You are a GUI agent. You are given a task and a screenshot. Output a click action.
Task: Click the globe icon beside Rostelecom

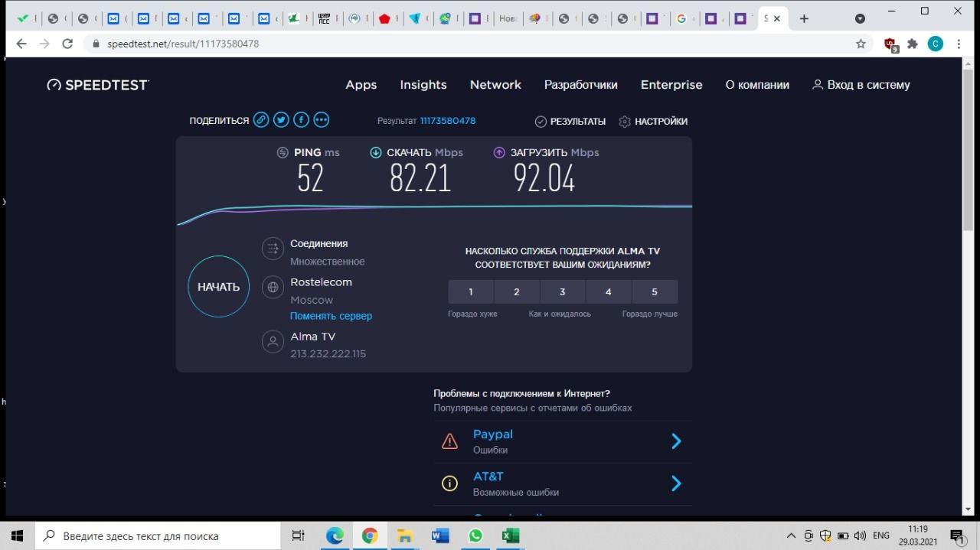tap(273, 288)
